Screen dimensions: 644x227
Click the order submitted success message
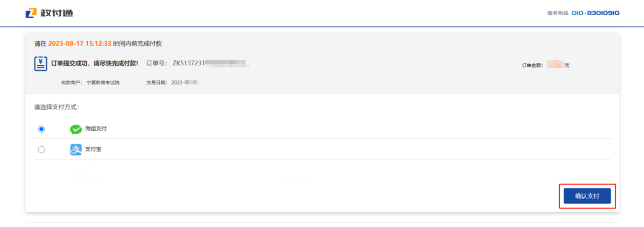[94, 64]
